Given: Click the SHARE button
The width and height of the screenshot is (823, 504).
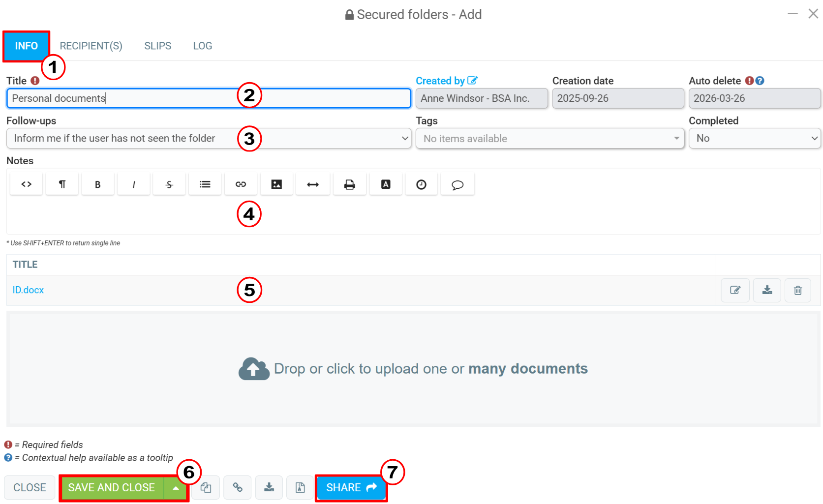Looking at the screenshot, I should pos(351,488).
